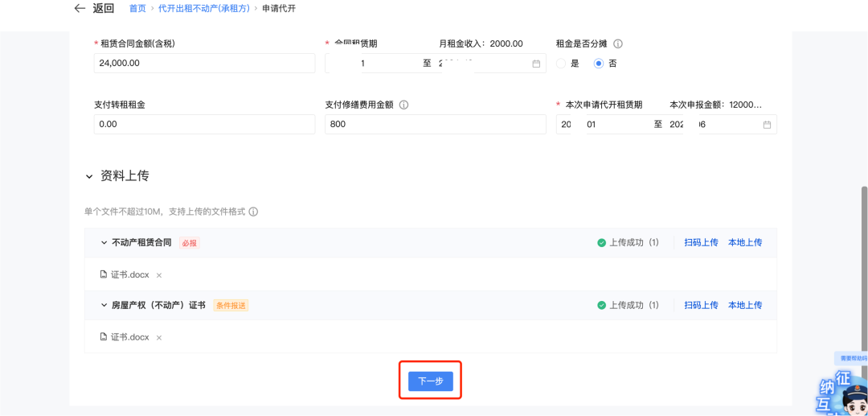Click info icon beside supported file formats
Screen dimensions: 868x416
253,212
